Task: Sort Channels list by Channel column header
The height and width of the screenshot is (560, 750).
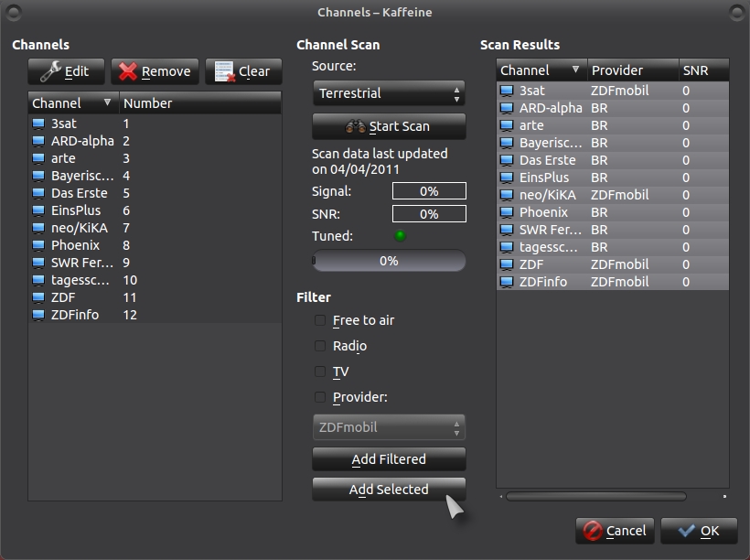Action: [73, 103]
